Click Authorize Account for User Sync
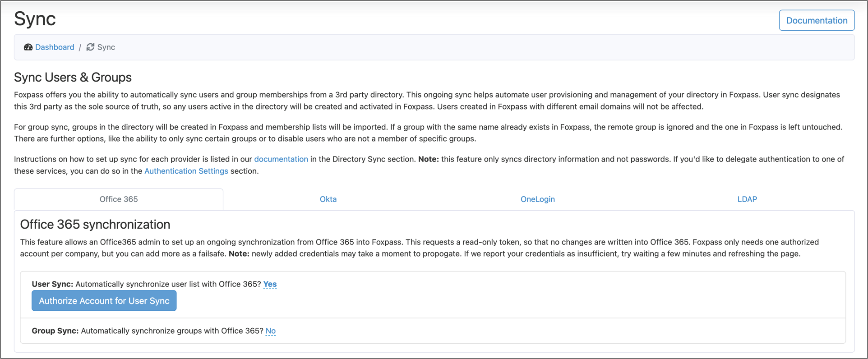The height and width of the screenshot is (359, 868). pos(104,301)
